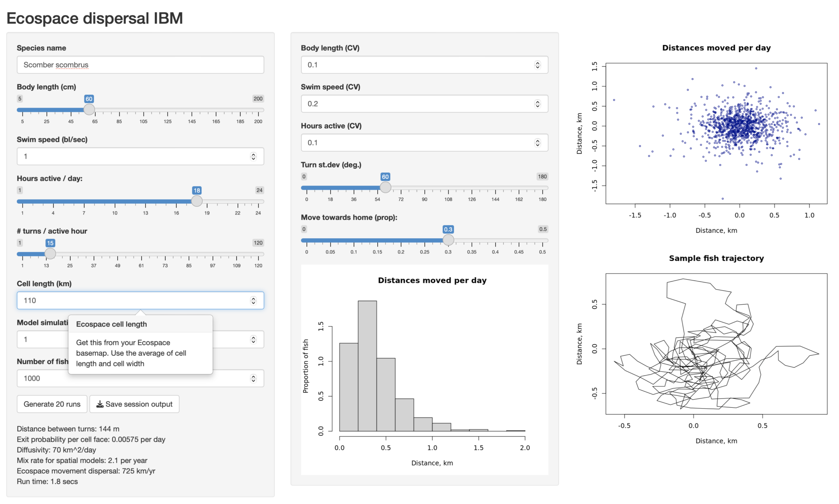
Task: Increment the Hours active (CV) stepper
Action: click(x=537, y=140)
